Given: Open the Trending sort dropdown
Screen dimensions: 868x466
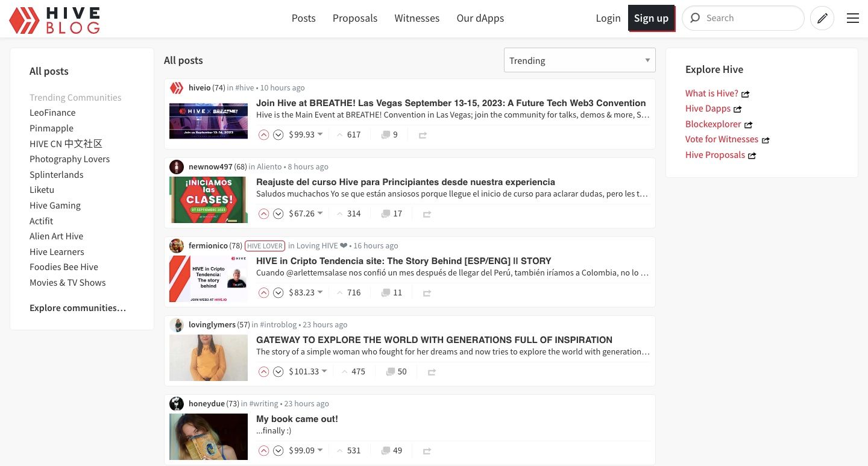Looking at the screenshot, I should [579, 60].
